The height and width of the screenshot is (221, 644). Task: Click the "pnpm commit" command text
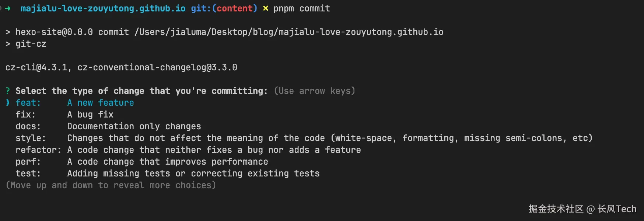[x=301, y=8]
